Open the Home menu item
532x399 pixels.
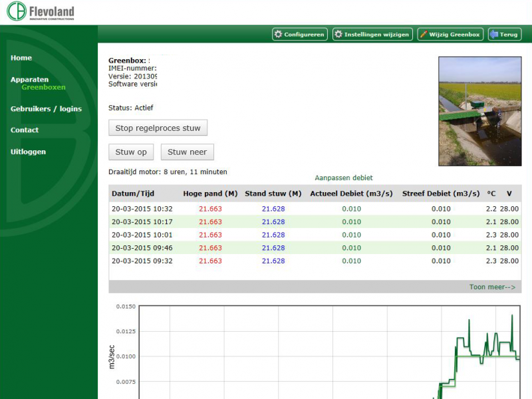click(21, 58)
